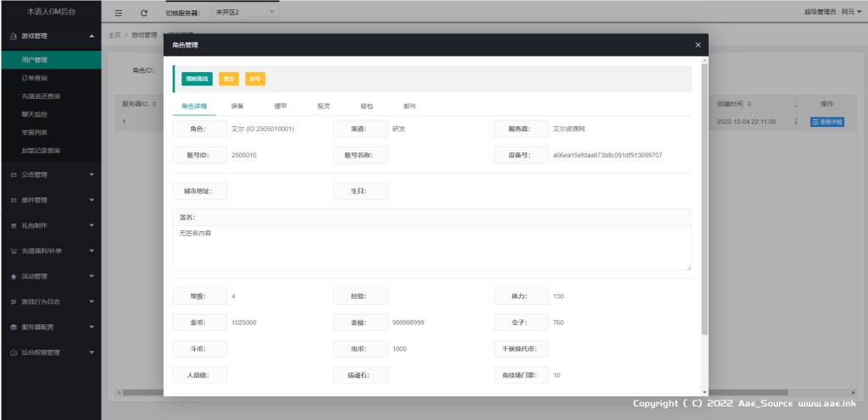Expand the 公告管理 sidebar menu
Viewport: 868px width, 420px height.
tap(50, 174)
